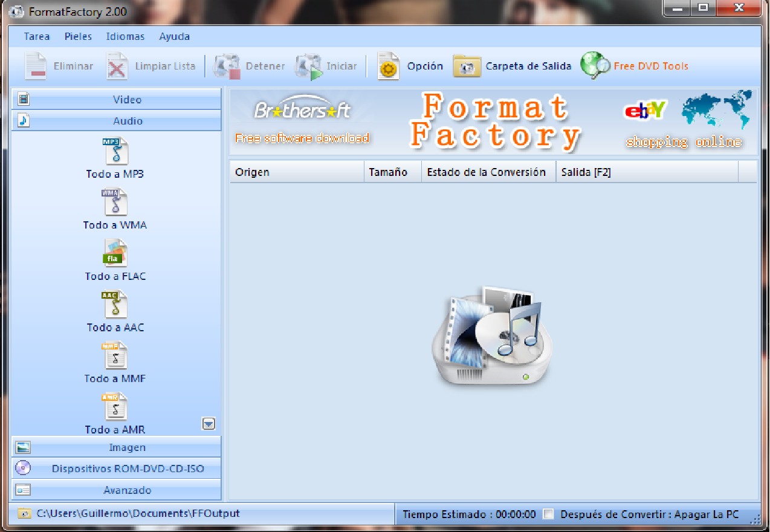Open the Carpeta de Salida folder icon

(467, 66)
